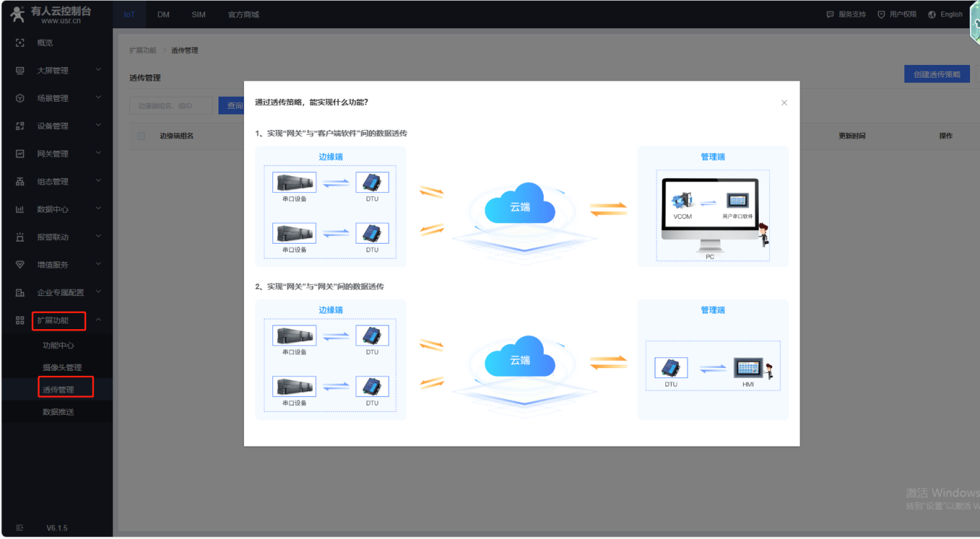The image size is (980, 539).
Task: Expand the 网关管理 menu chevron
Action: [98, 153]
